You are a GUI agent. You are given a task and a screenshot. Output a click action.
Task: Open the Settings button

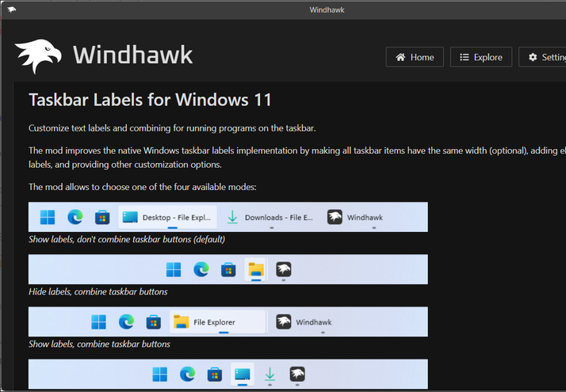pos(542,57)
